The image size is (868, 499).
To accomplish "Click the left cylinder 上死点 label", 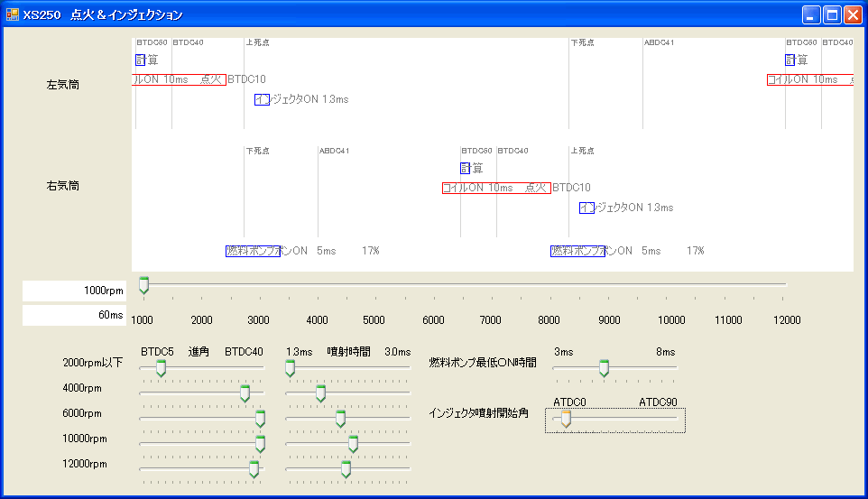I will [258, 42].
